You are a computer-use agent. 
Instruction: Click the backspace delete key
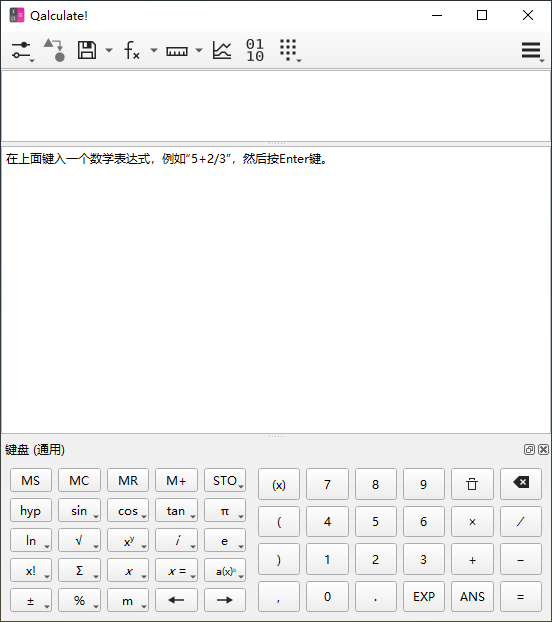[x=521, y=484]
